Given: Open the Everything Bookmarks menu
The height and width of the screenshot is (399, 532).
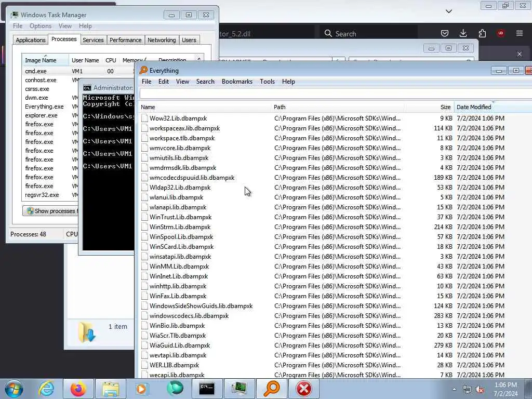Looking at the screenshot, I should click(237, 82).
